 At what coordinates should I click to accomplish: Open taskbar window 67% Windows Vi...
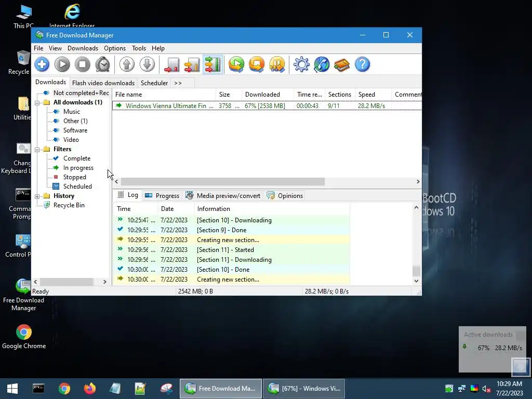click(304, 389)
